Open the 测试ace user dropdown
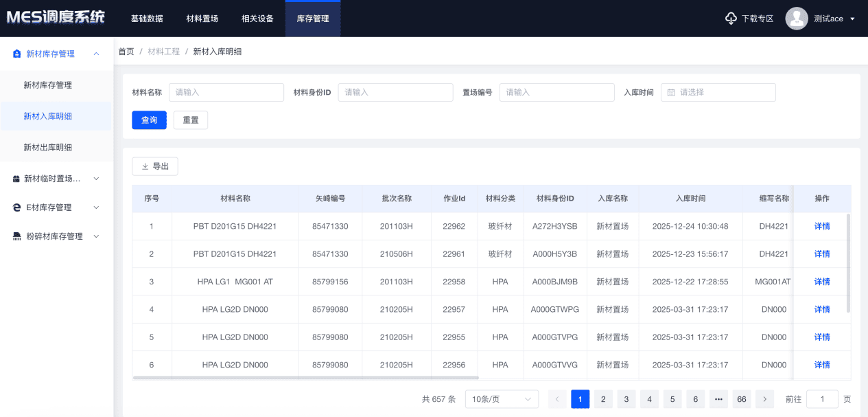The width and height of the screenshot is (868, 417). [852, 19]
